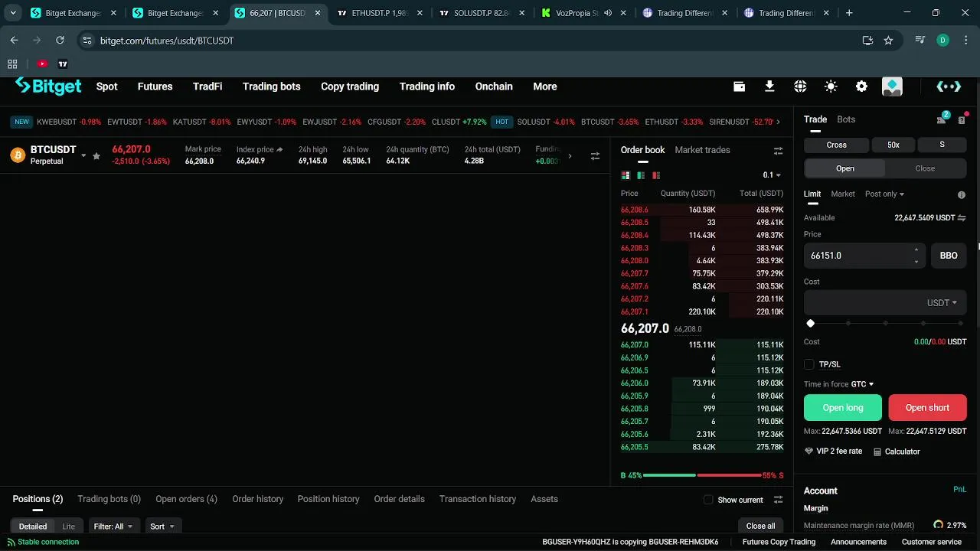Switch to the Bots tab
This screenshot has height=551, width=980.
click(846, 119)
